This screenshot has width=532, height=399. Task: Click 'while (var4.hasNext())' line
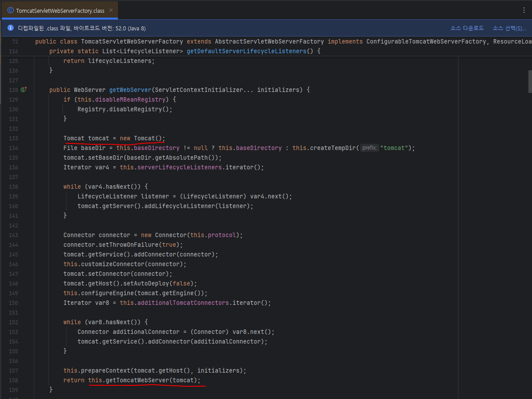click(x=106, y=187)
